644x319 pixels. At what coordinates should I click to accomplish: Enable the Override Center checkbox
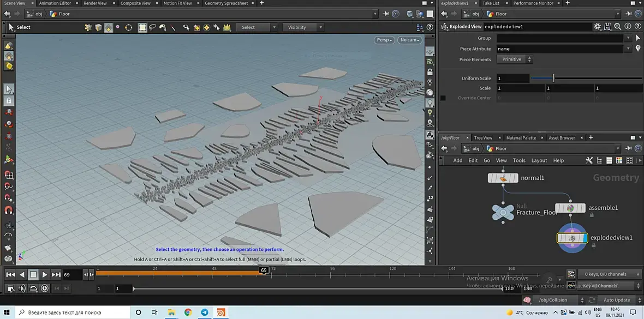pyautogui.click(x=443, y=98)
